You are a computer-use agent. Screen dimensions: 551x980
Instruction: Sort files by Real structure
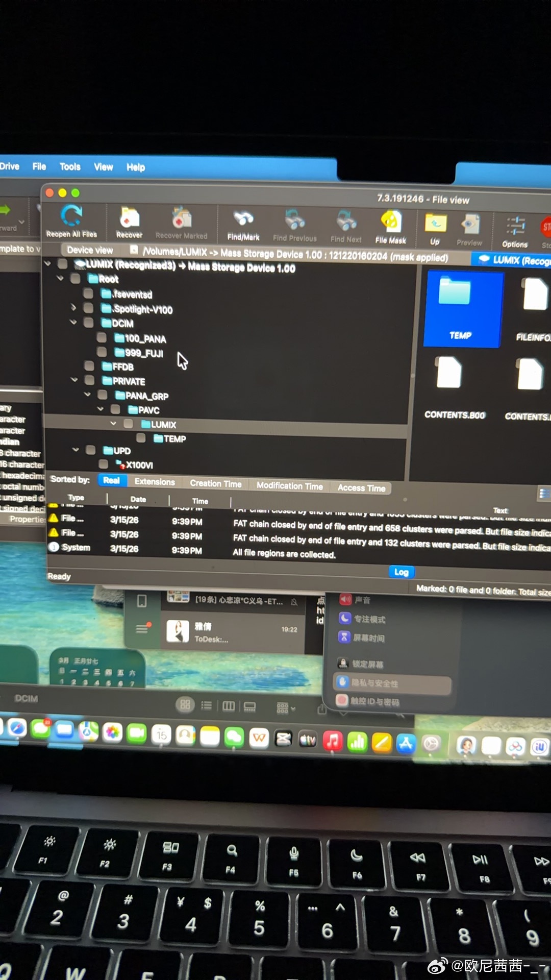(111, 480)
